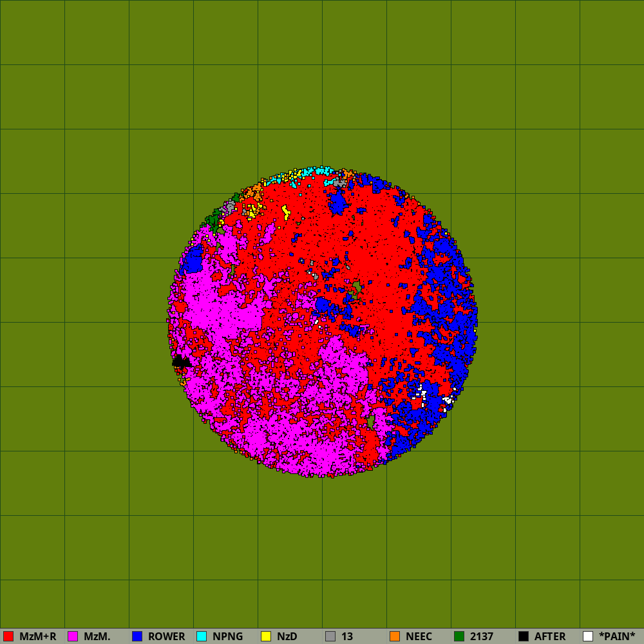
Task: Click the black AFTER legend swatch
Action: click(524, 636)
